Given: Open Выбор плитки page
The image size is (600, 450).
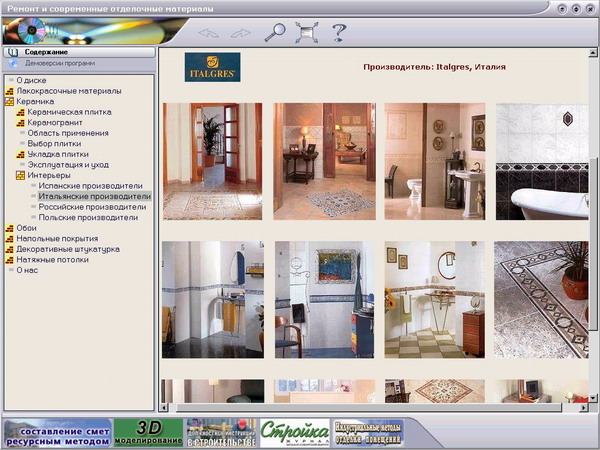Looking at the screenshot, I should click(x=54, y=143).
